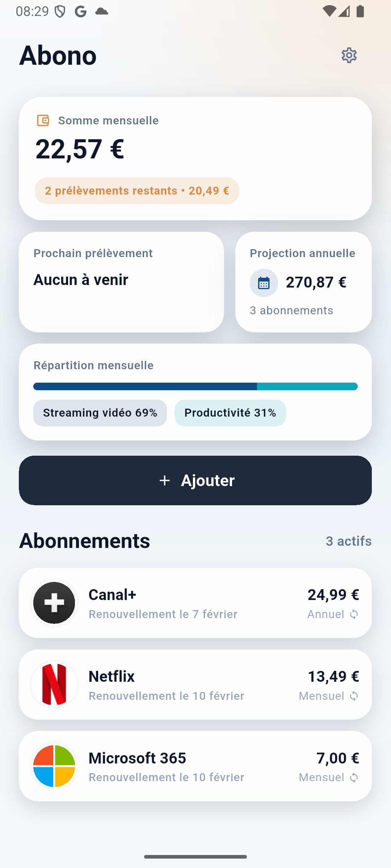Open settings with the gear icon
This screenshot has height=868, width=391.
[x=349, y=55]
